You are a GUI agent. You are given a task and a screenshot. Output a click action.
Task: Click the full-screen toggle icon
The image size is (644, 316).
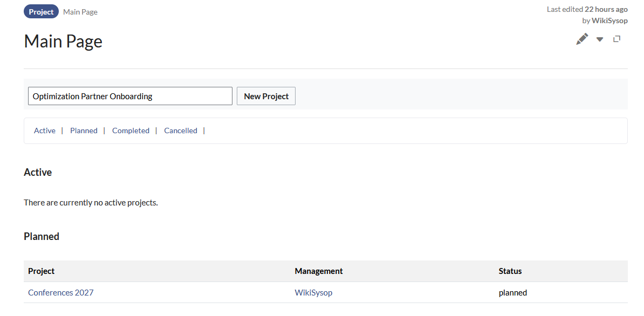pos(617,39)
